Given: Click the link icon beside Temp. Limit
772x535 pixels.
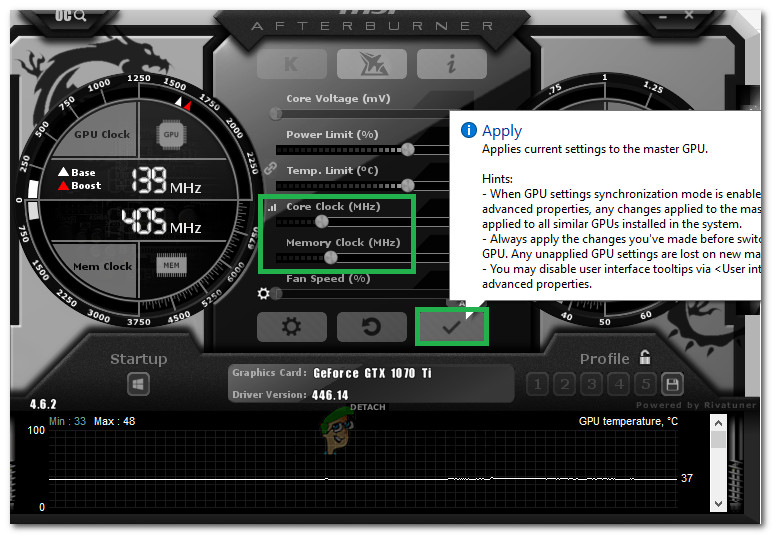Looking at the screenshot, I should (270, 169).
